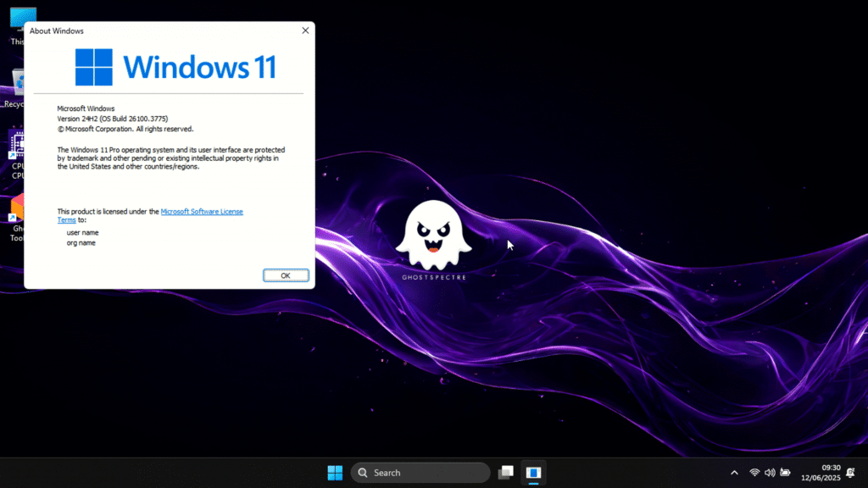Viewport: 868px width, 488px height.
Task: Click the Microsoft Corporation copyright line
Action: [125, 129]
